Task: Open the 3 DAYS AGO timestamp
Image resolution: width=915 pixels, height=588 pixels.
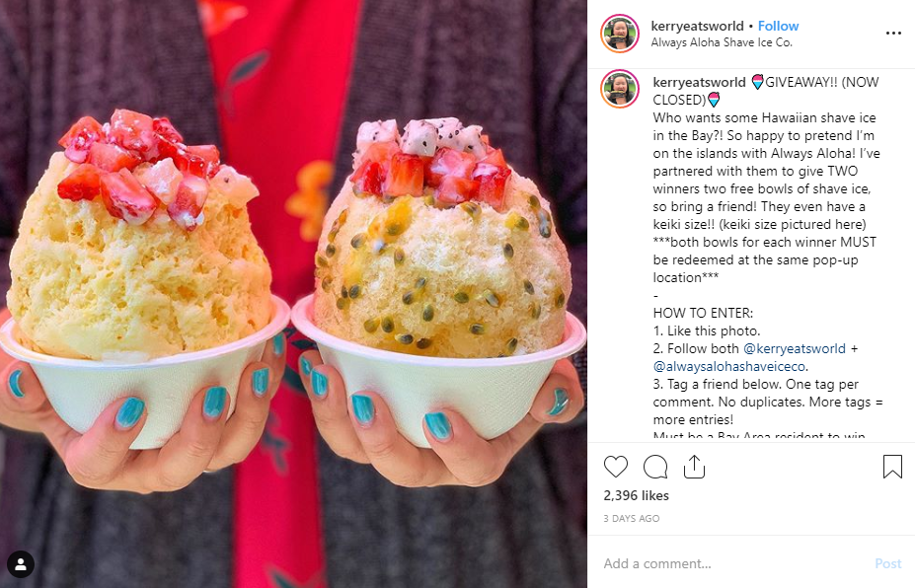Action: point(632,519)
